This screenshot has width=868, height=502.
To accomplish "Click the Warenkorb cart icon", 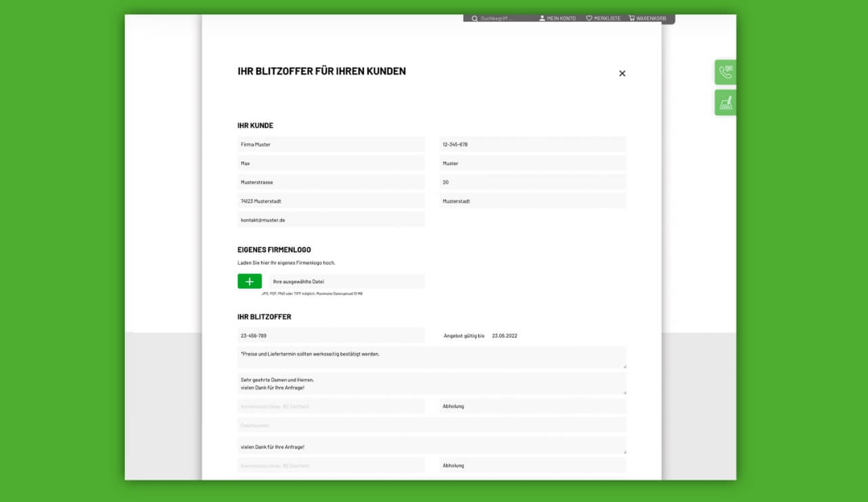I will point(631,18).
